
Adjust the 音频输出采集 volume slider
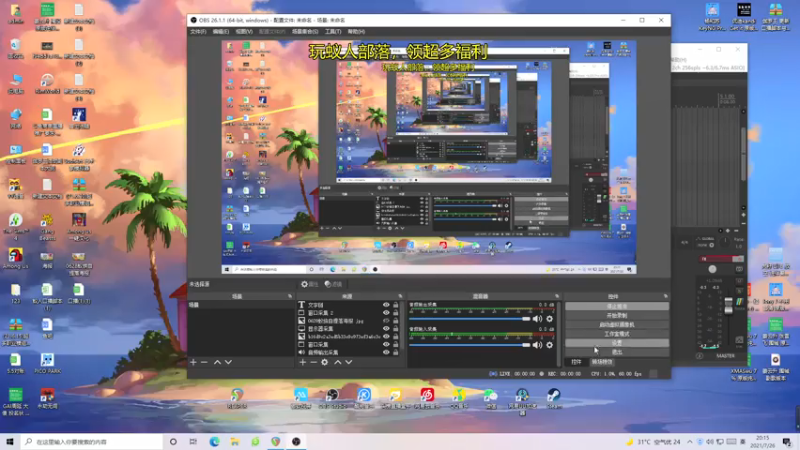pos(470,319)
